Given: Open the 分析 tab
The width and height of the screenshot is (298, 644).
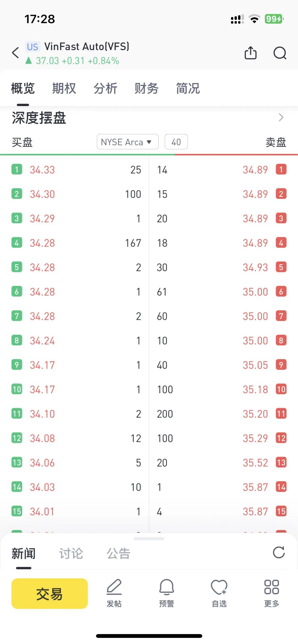Looking at the screenshot, I should click(x=105, y=88).
